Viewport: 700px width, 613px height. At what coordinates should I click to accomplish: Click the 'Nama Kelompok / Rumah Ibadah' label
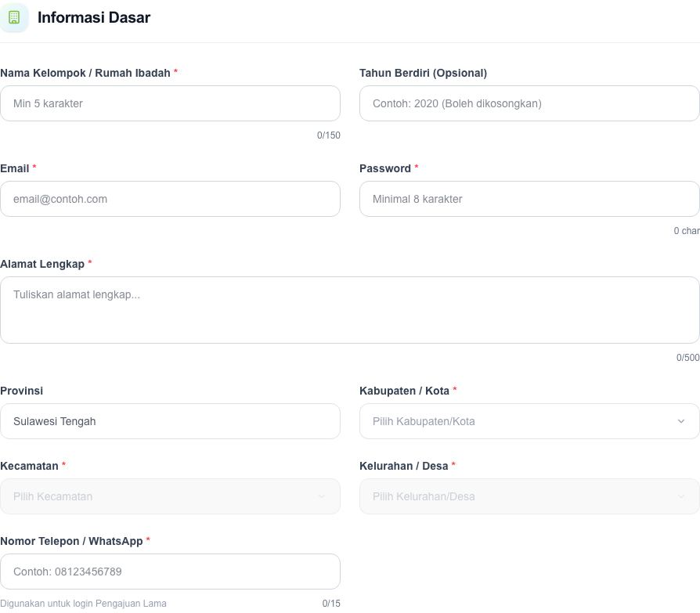[x=85, y=73]
